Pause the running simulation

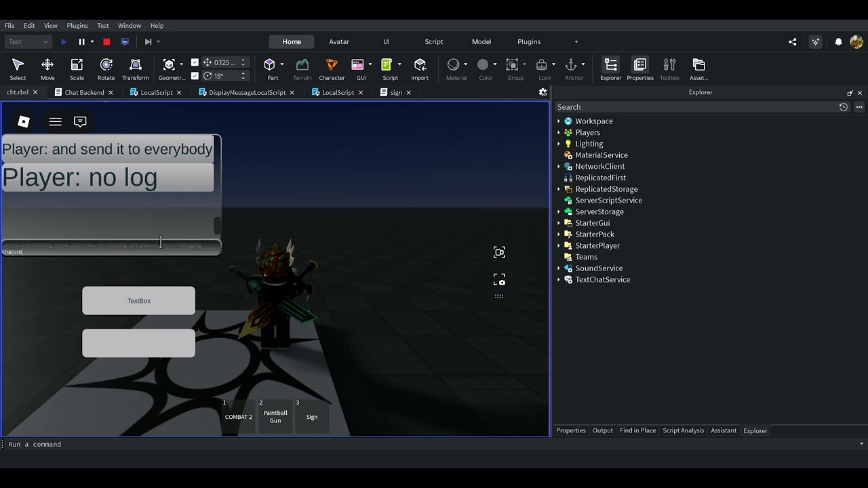pos(81,42)
